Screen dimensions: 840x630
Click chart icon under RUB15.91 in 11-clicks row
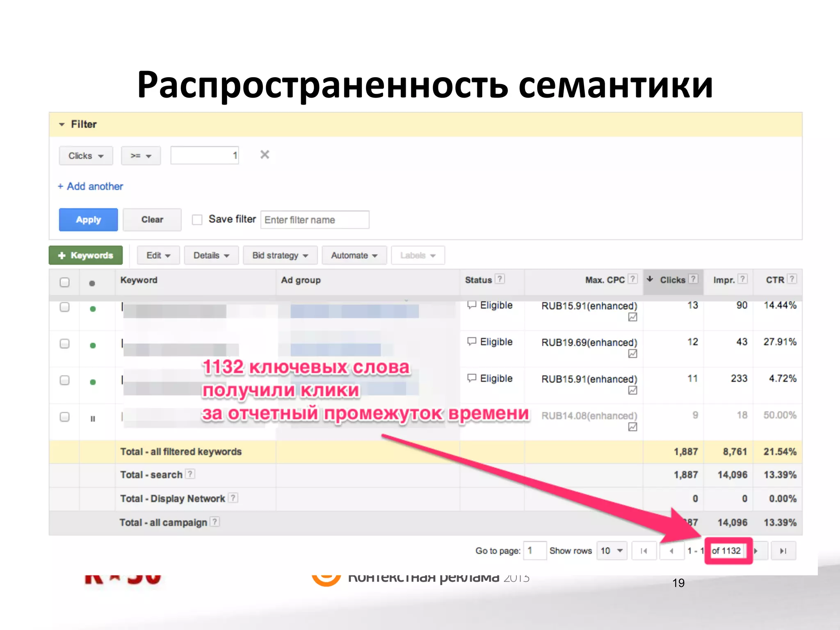(633, 390)
